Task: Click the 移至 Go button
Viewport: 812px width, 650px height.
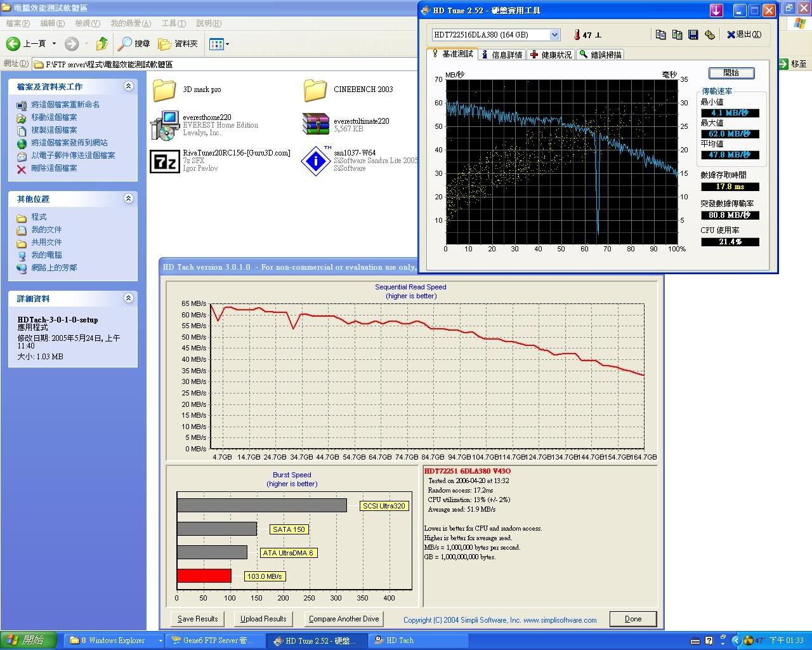Action: click(793, 63)
